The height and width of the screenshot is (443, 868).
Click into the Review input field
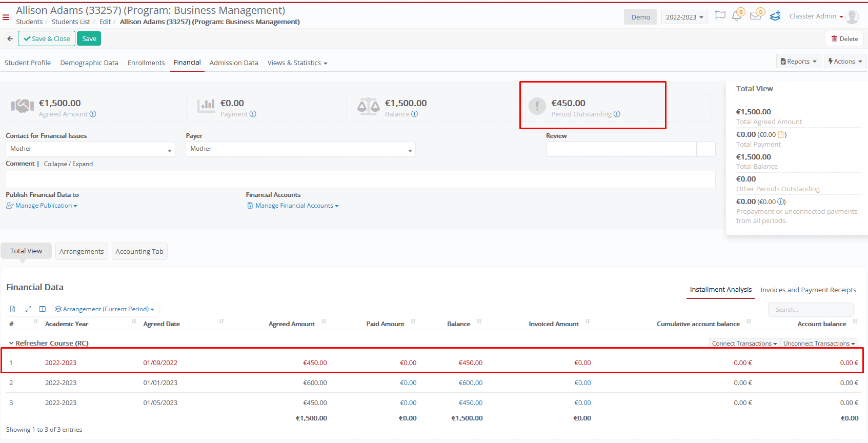(621, 149)
